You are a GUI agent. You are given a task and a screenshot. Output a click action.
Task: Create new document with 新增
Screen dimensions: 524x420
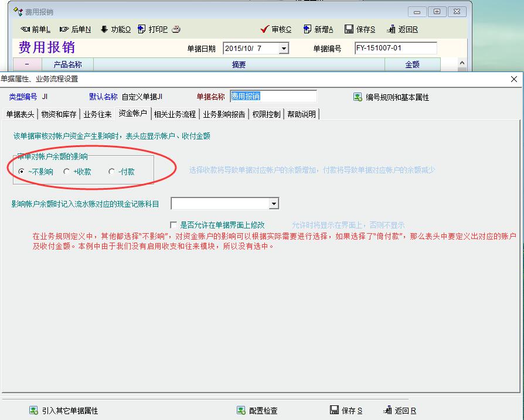[307, 29]
